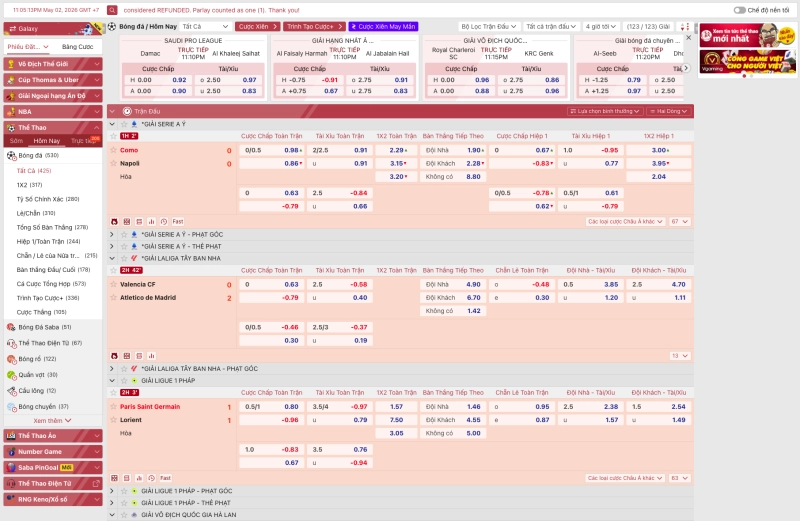Click the live stream icon below Valencia CF match
This screenshot has height=521, width=800.
[114, 356]
